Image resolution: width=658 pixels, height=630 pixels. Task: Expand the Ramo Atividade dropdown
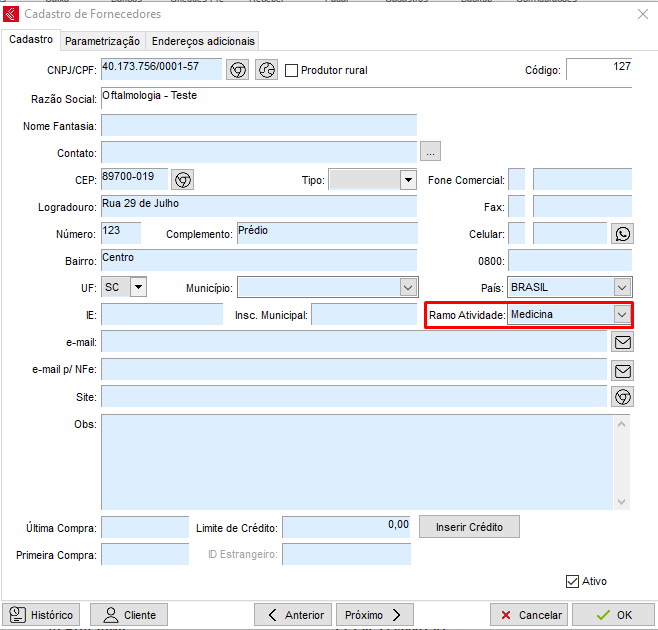coord(622,314)
